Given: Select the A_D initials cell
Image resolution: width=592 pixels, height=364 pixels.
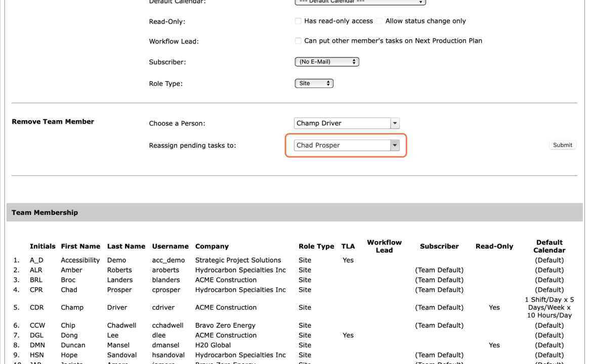Looking at the screenshot, I should tap(36, 260).
